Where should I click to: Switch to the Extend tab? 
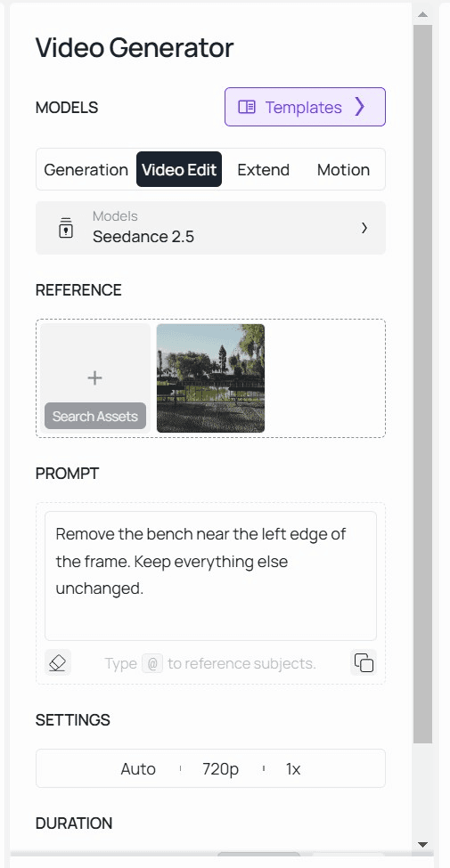pyautogui.click(x=263, y=169)
